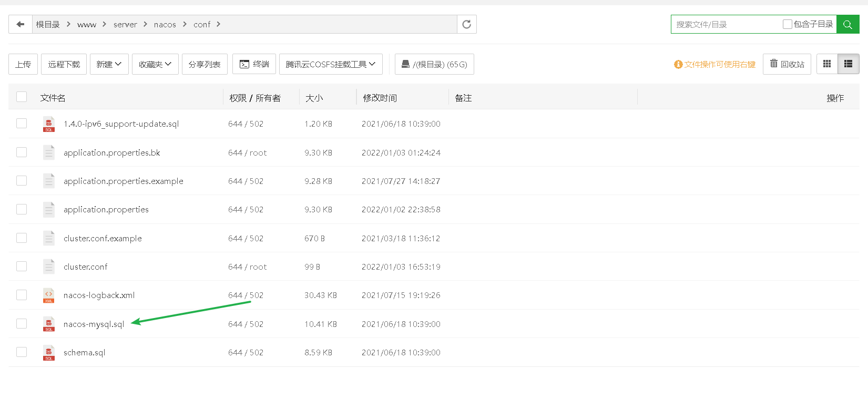
Task: Expand chevron after server in breadcrumb
Action: tap(145, 24)
